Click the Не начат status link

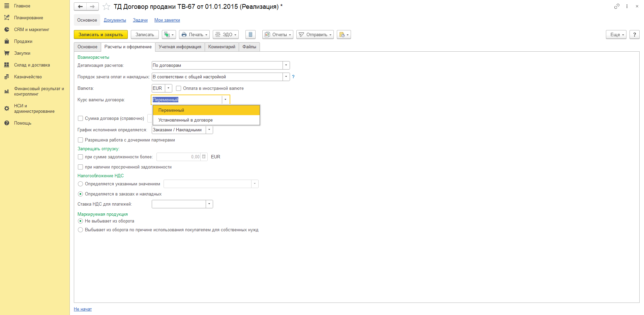point(83,309)
